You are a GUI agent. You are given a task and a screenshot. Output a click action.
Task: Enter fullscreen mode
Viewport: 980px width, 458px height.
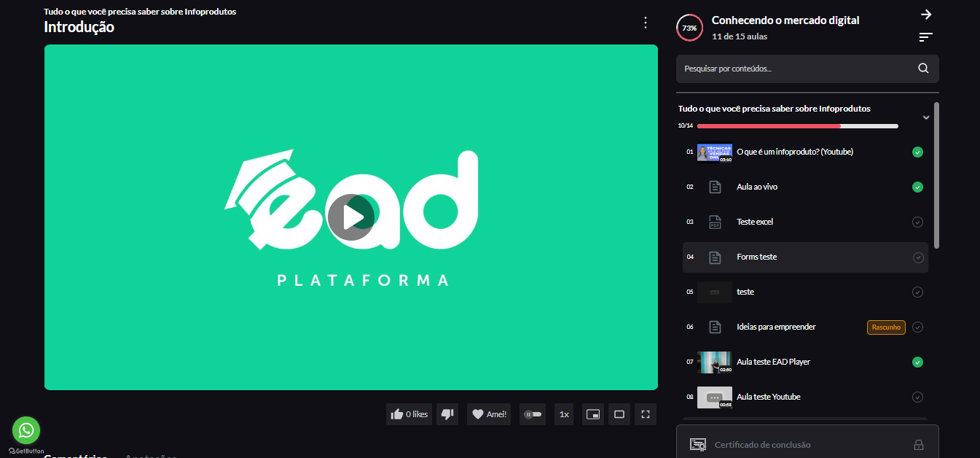click(646, 414)
